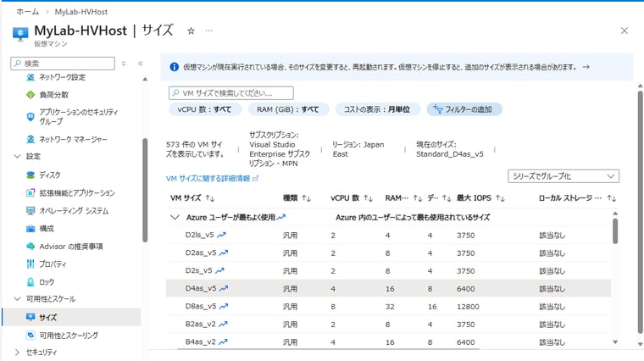
Task: Click the ロック padlock icon
Action: point(31,282)
